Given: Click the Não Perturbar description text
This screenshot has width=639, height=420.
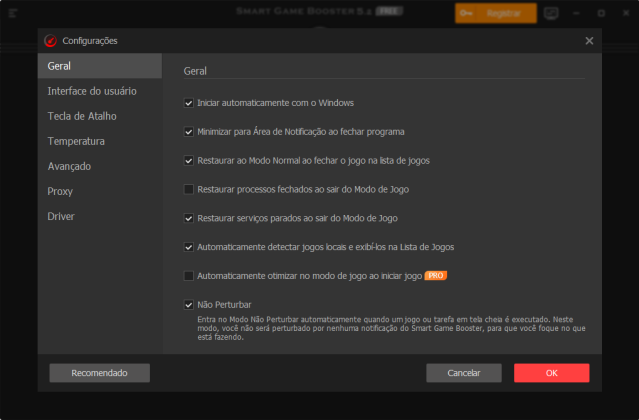Looking at the screenshot, I should [x=391, y=328].
